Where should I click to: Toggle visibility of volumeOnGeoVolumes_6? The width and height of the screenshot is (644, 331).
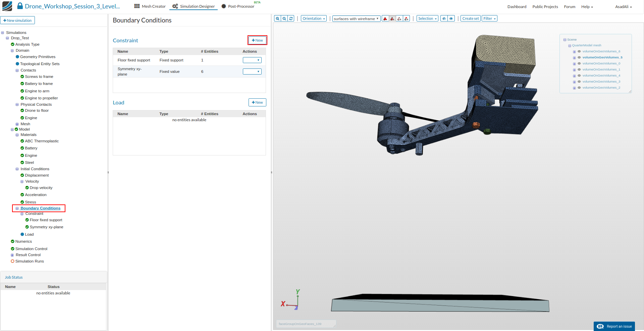(x=579, y=51)
